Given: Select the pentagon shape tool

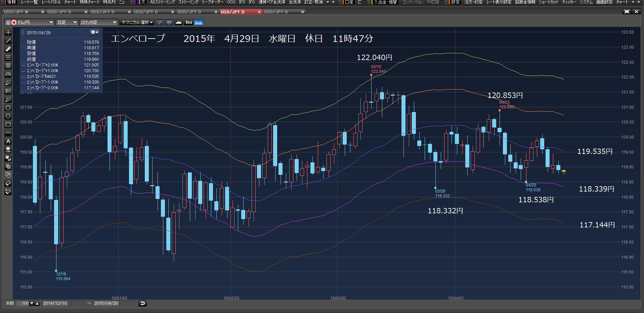Looking at the screenshot, I should point(8,108).
